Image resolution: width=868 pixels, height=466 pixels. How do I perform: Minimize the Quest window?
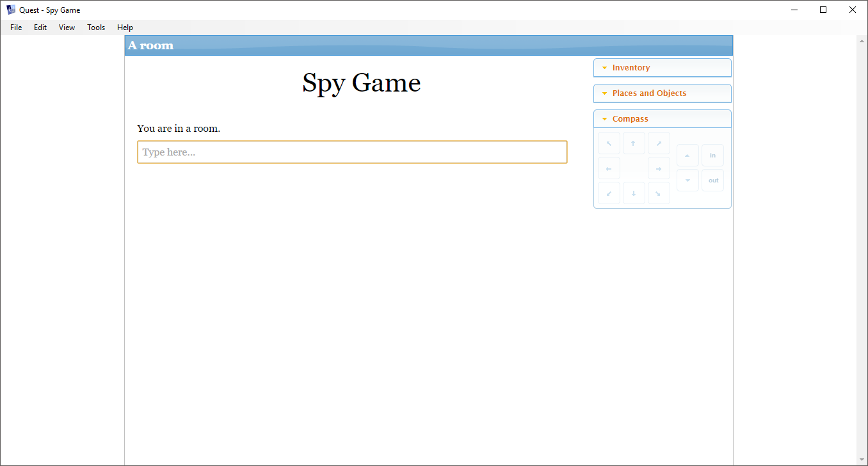point(794,10)
